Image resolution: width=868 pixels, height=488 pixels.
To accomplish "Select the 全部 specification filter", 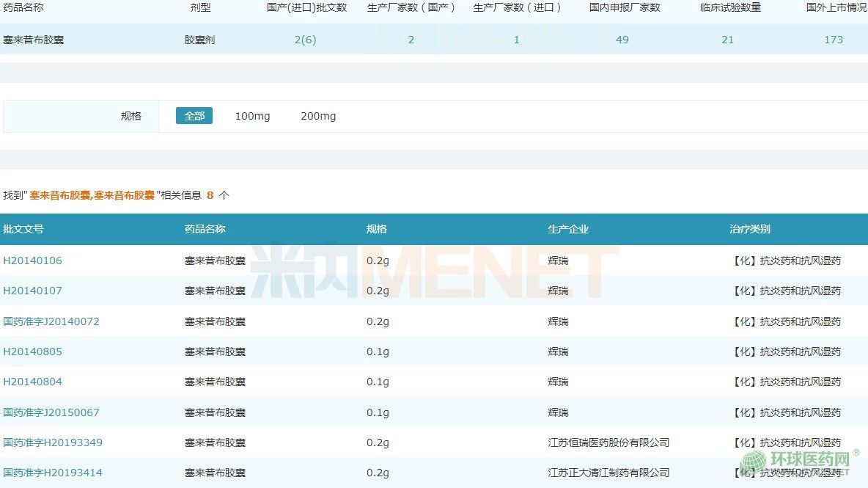I will 194,116.
